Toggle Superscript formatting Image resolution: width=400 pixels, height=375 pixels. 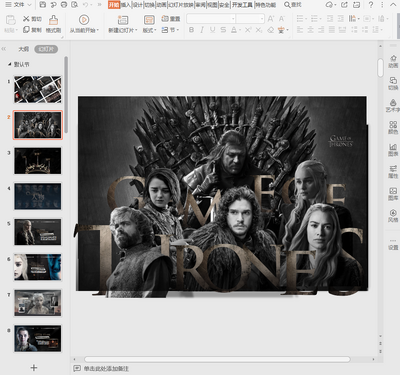(x=248, y=30)
